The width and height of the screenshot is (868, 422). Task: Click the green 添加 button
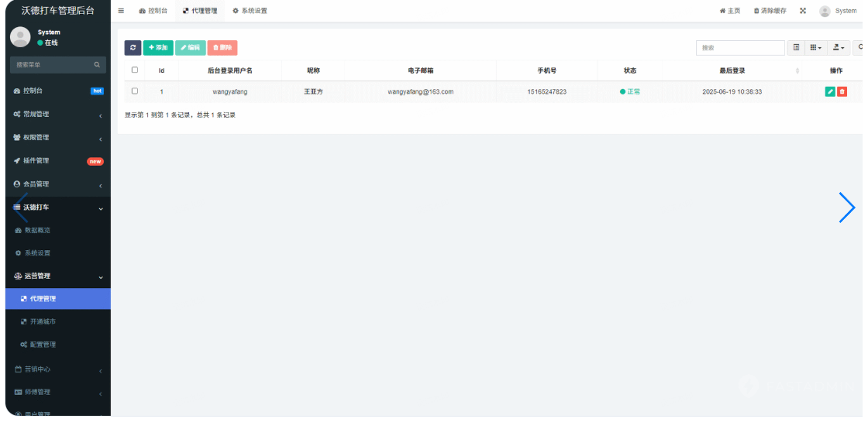tap(158, 48)
